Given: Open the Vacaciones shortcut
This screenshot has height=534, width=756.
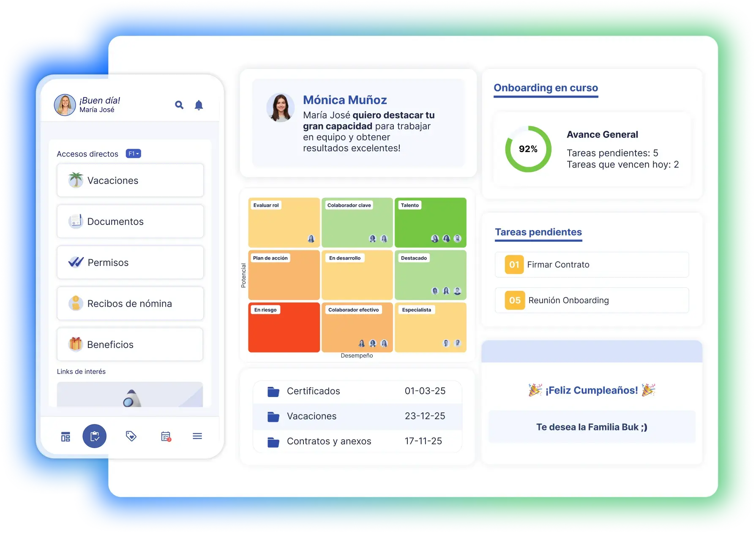Looking at the screenshot, I should (x=130, y=181).
